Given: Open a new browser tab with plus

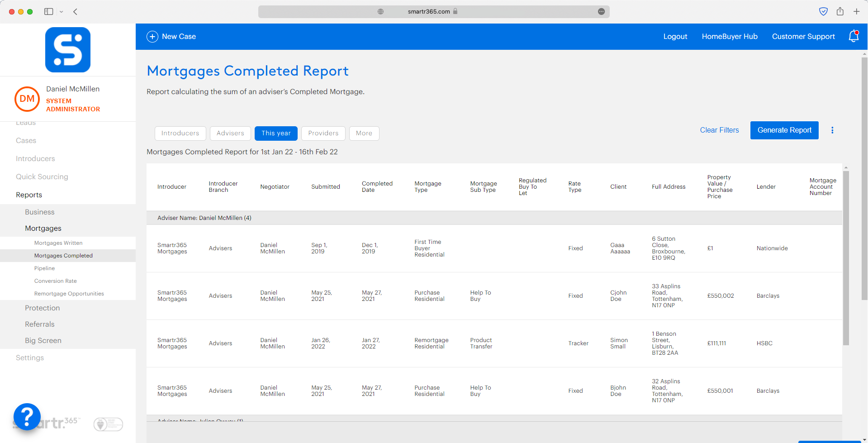Looking at the screenshot, I should pos(857,11).
